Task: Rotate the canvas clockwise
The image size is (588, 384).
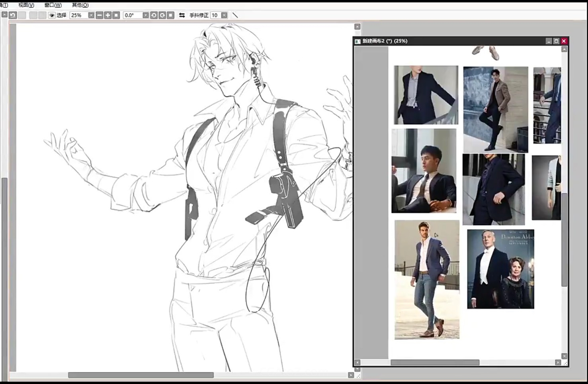Action: pyautogui.click(x=162, y=15)
